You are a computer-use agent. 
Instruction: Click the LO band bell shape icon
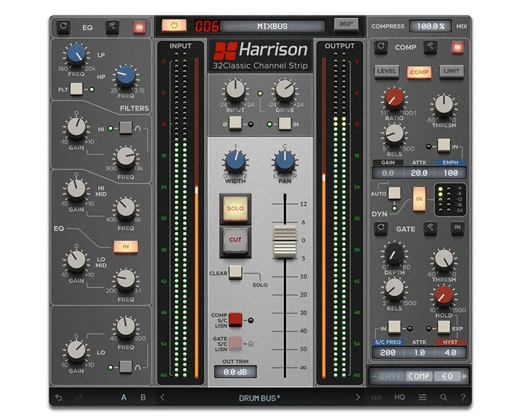pyautogui.click(x=137, y=367)
